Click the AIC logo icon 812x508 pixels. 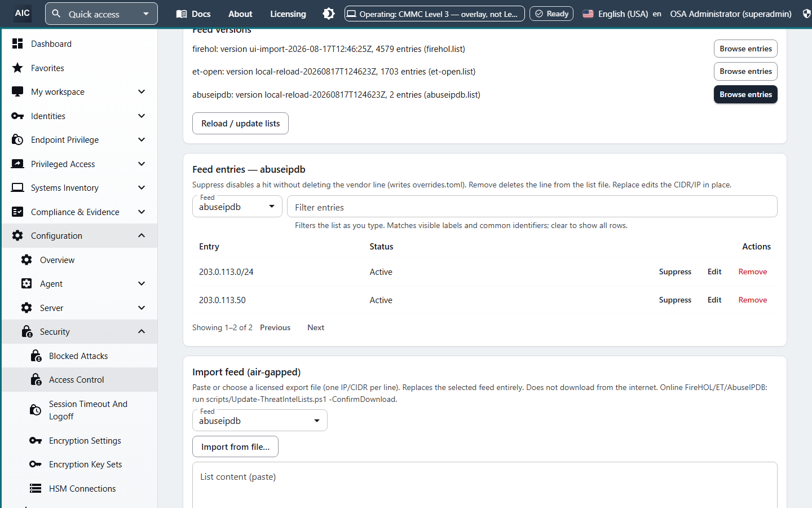pyautogui.click(x=23, y=13)
